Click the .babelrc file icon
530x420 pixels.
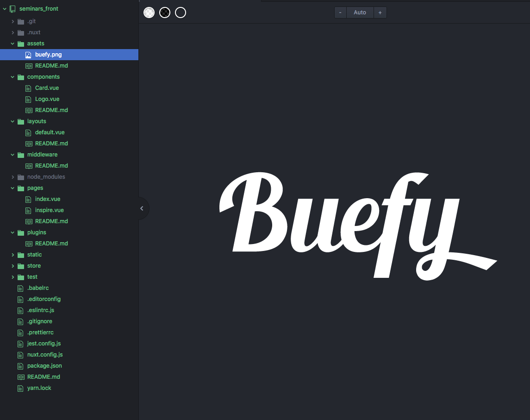click(x=20, y=288)
